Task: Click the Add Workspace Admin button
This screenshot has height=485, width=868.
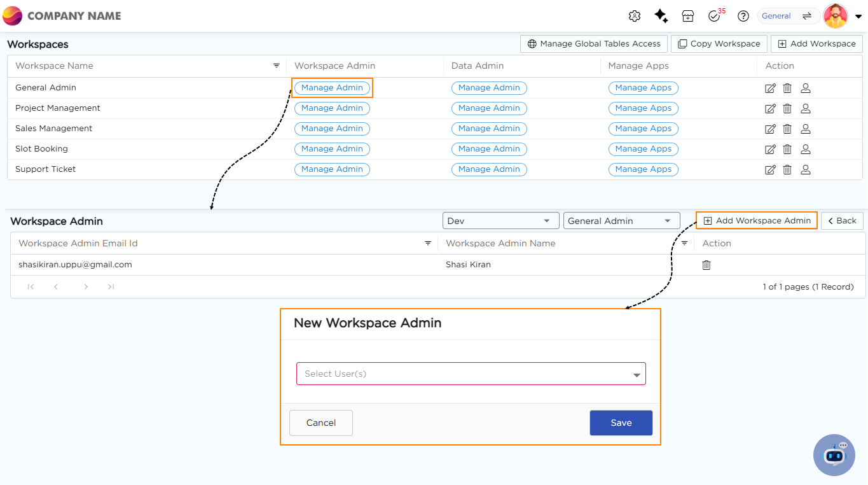Action: click(757, 221)
